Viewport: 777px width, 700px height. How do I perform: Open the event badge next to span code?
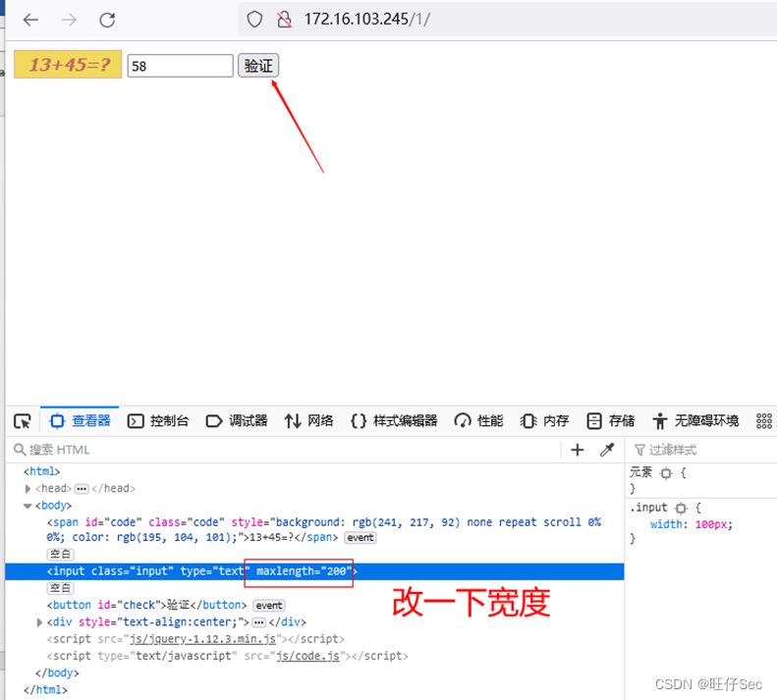pos(361,538)
